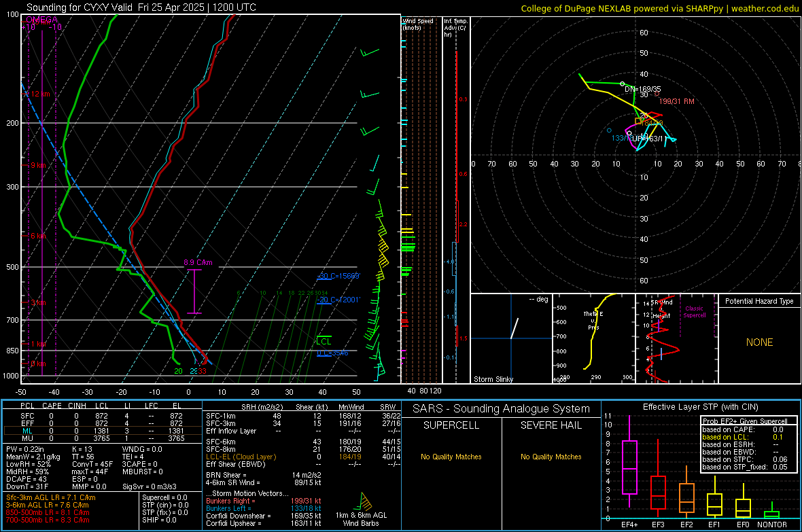Click the 'DCAPE = 43' value
Screen dimensions: 802x532
[27, 479]
